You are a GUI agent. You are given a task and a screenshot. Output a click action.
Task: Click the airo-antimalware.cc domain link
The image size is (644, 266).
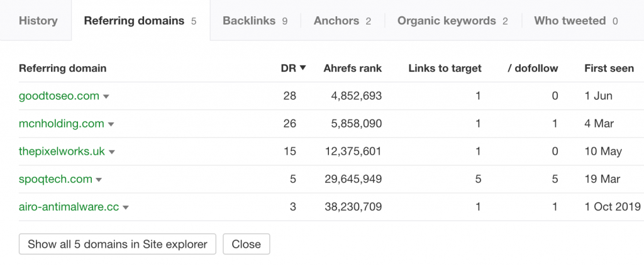(69, 207)
